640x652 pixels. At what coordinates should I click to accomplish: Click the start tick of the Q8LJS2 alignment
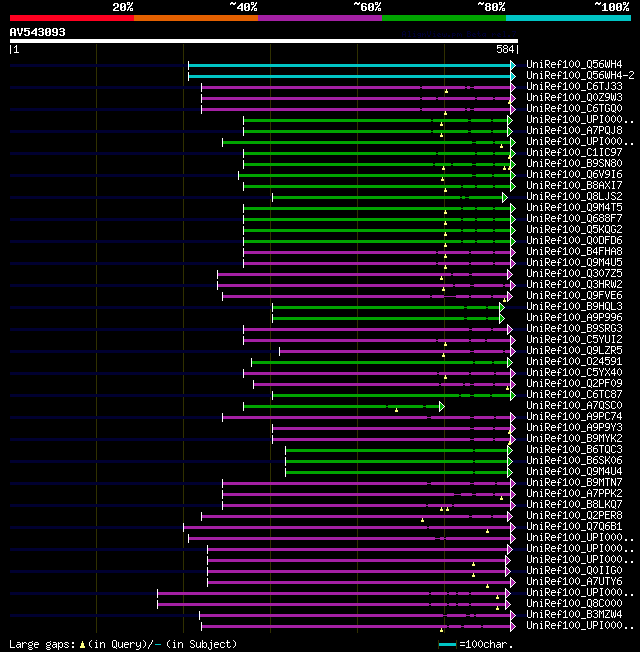(272, 197)
